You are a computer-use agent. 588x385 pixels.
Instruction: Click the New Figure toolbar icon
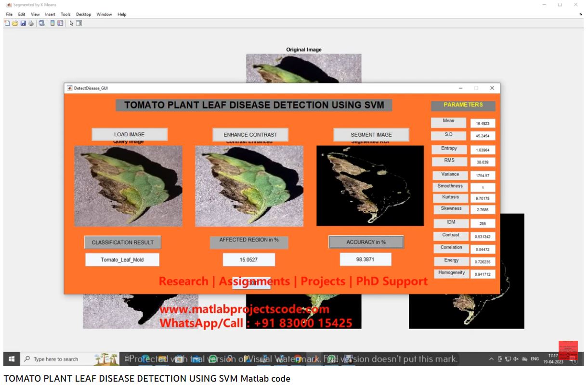[x=7, y=23]
